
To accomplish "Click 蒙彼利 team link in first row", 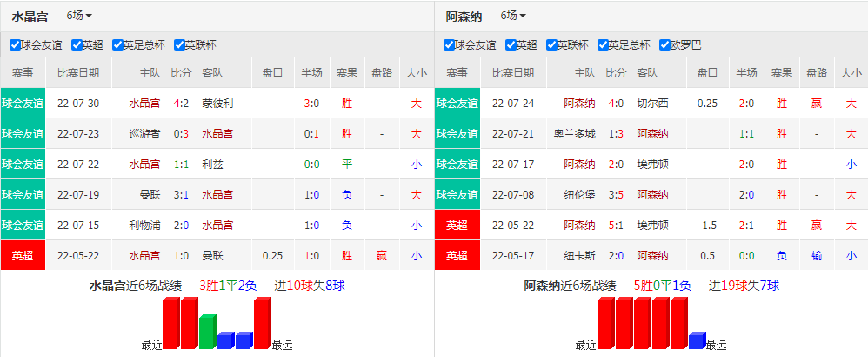I will 217,103.
